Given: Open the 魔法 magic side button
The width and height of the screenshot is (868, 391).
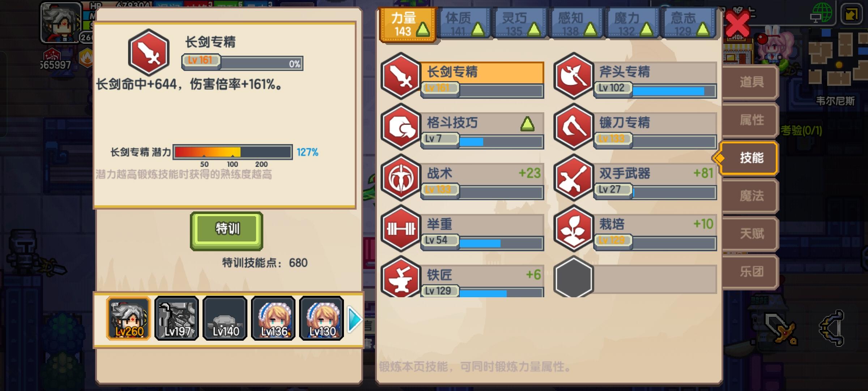Looking at the screenshot, I should [x=751, y=196].
